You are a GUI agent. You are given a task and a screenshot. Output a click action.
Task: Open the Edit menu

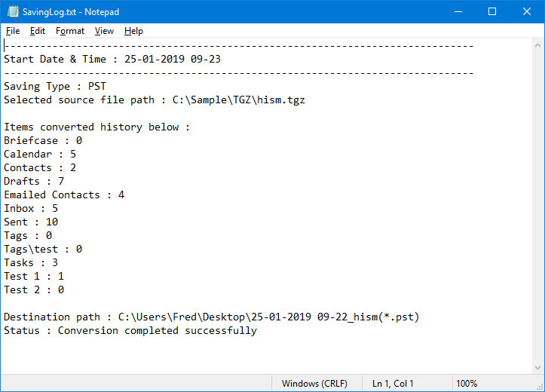[x=38, y=31]
